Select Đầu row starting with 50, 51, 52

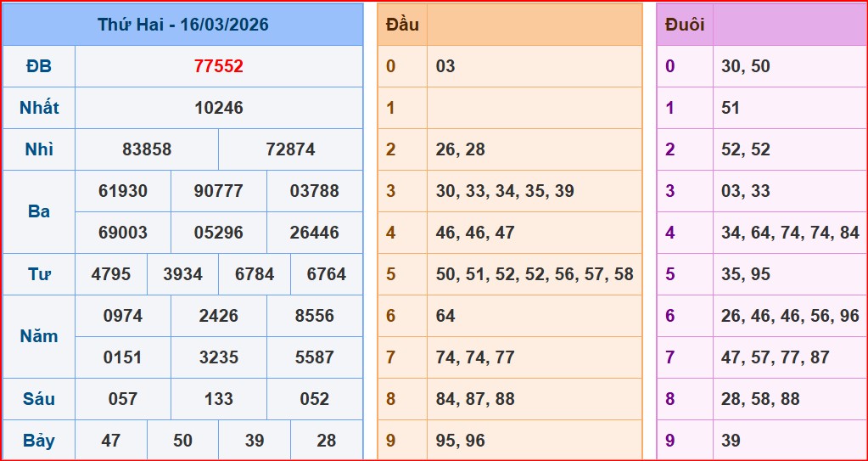(535, 274)
